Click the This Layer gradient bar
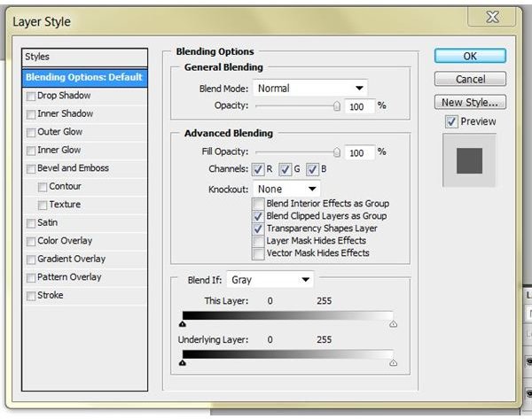 [x=287, y=315]
